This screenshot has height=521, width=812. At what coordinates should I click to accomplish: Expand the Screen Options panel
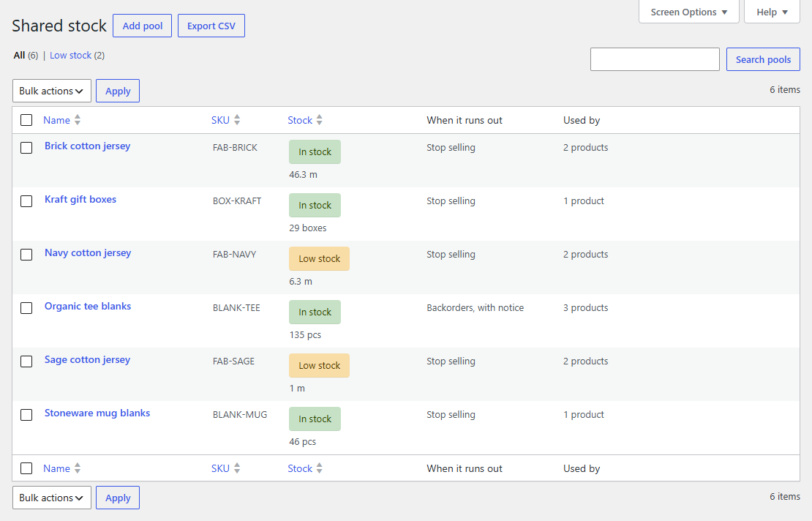689,12
